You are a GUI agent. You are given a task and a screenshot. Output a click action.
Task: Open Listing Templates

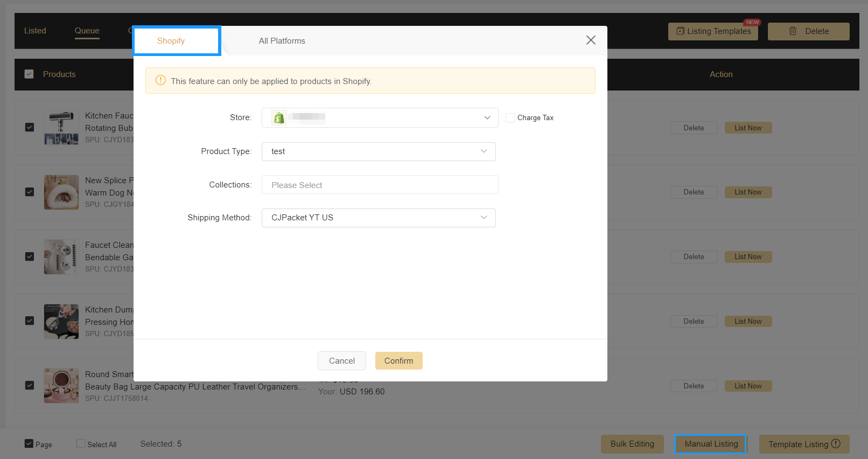pyautogui.click(x=713, y=31)
